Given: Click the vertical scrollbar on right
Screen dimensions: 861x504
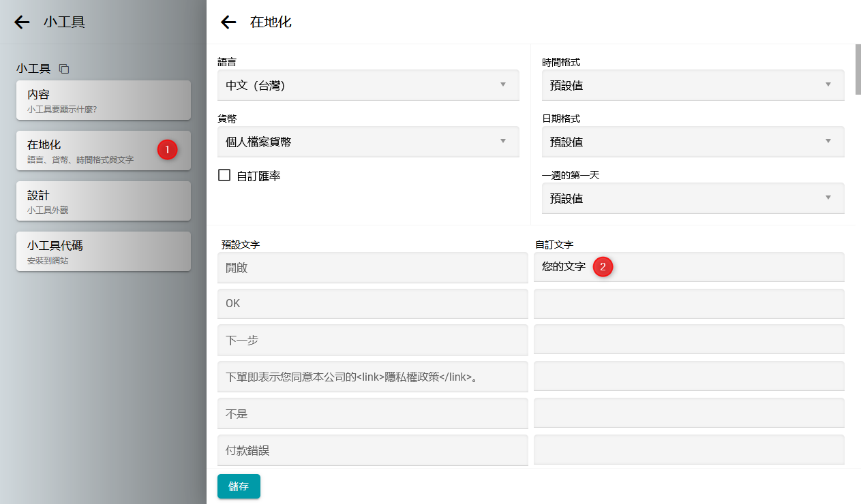Looking at the screenshot, I should [x=858, y=72].
